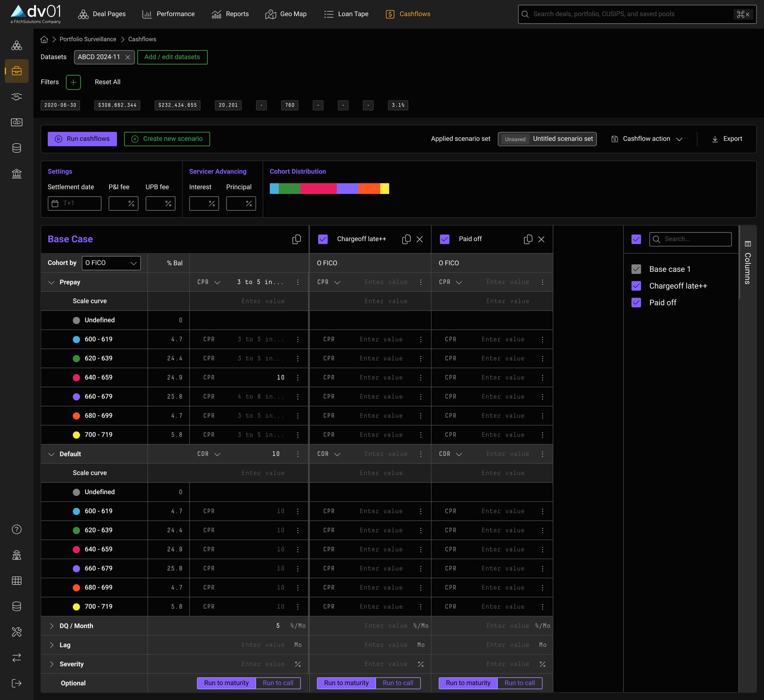The height and width of the screenshot is (700, 764).
Task: Open the Cohort by O FICO dropdown
Action: tap(111, 263)
